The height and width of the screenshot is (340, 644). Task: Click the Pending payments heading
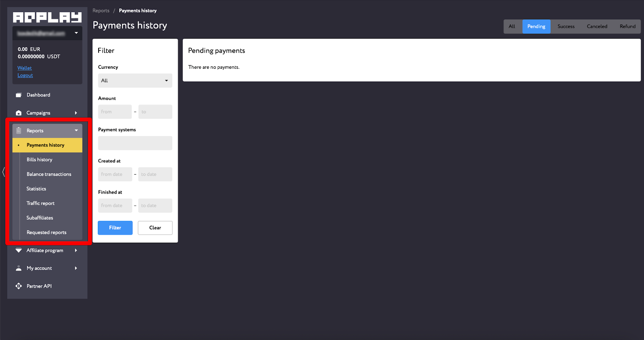[217, 51]
